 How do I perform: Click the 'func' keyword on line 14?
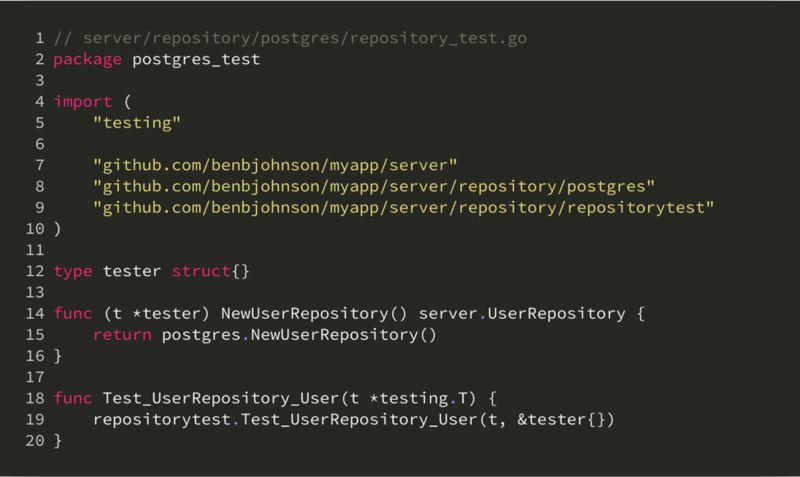tap(73, 313)
